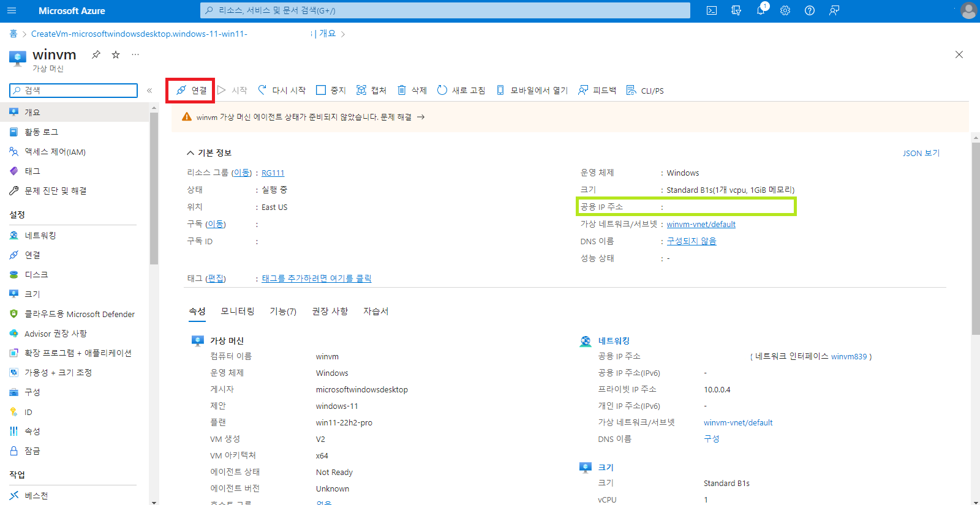Click 삭제 (Delete) in the toolbar
Viewport: 980px width, 505px height.
coord(412,91)
